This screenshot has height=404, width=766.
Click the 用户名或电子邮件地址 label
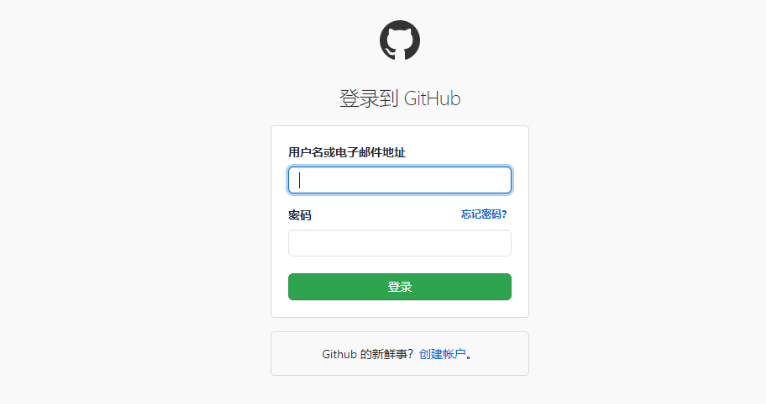(346, 152)
